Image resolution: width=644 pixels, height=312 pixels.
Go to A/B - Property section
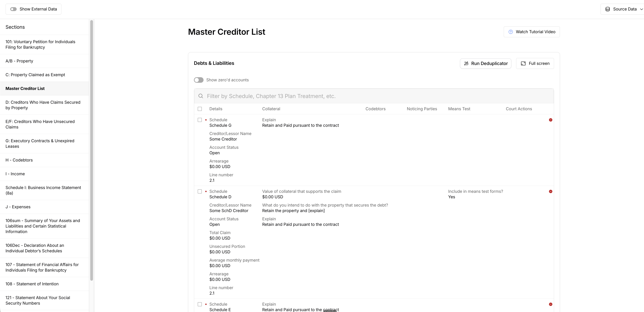(44, 61)
